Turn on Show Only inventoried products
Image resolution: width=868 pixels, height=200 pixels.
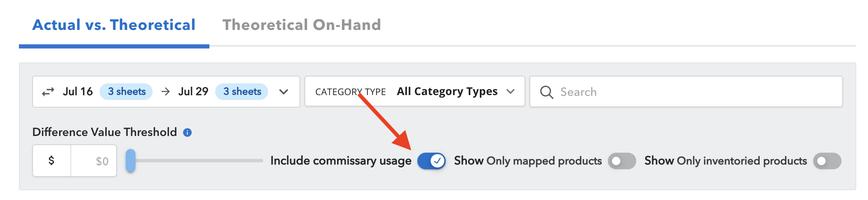(x=827, y=161)
